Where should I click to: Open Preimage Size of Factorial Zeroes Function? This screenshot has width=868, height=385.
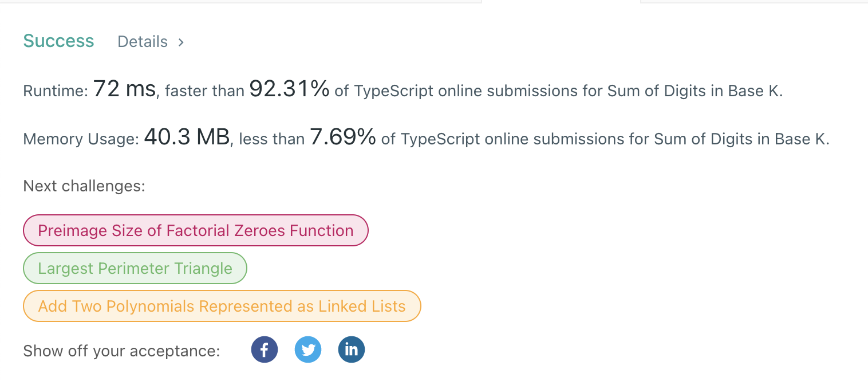195,230
